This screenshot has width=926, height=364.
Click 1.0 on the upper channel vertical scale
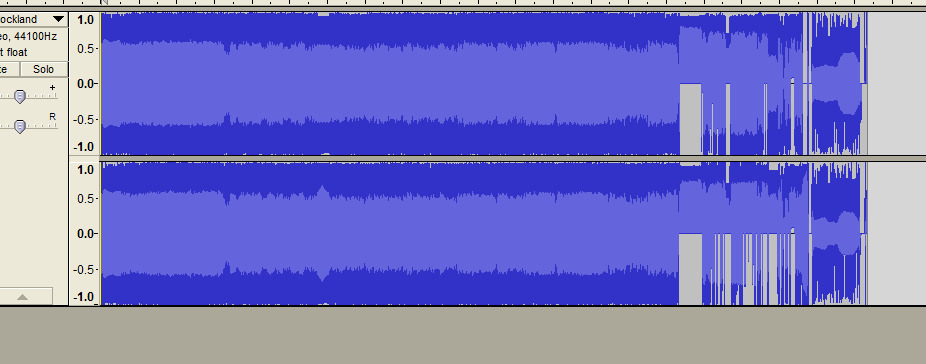pyautogui.click(x=86, y=20)
